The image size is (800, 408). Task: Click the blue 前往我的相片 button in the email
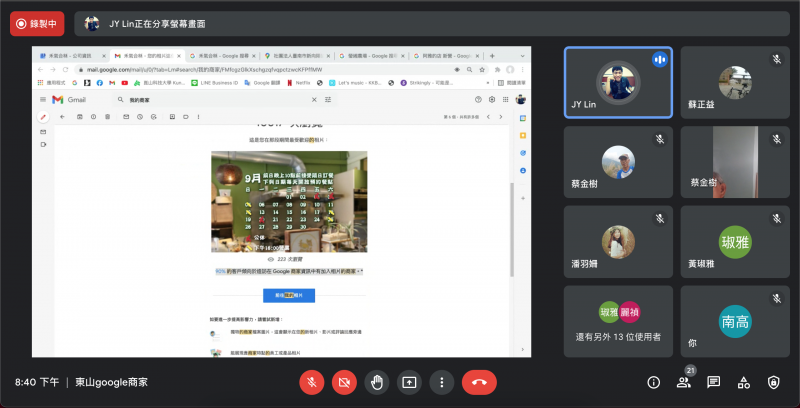click(x=289, y=295)
